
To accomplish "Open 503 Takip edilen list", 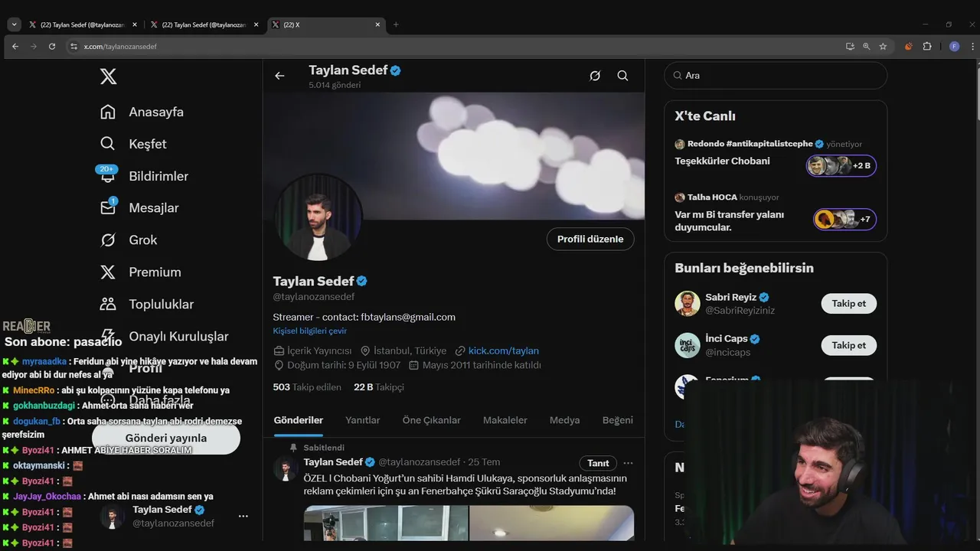I will click(x=307, y=387).
